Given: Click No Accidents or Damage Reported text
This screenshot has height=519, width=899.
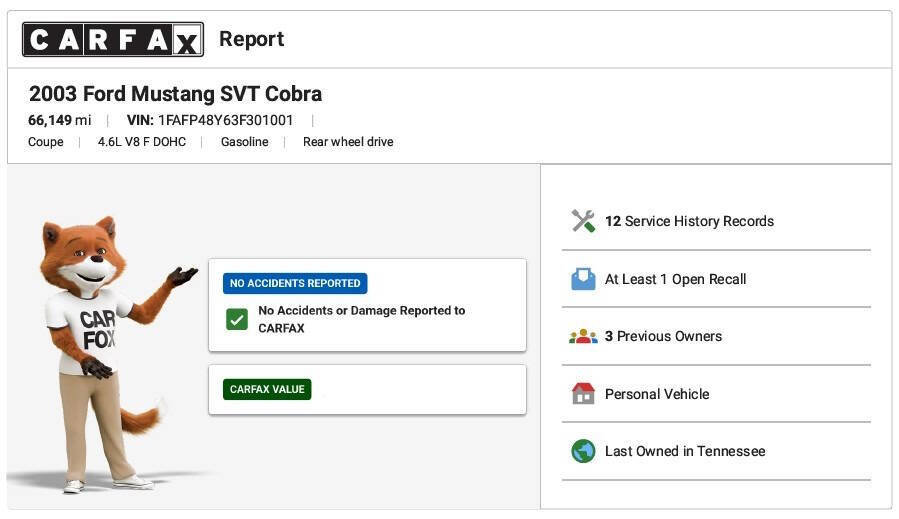Looking at the screenshot, I should point(362,319).
